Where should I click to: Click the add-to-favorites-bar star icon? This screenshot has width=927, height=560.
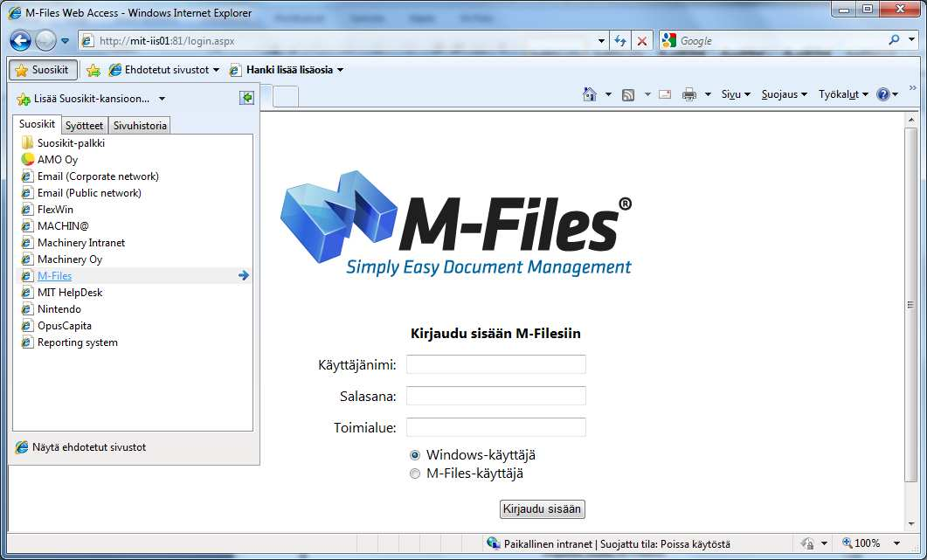pyautogui.click(x=93, y=71)
